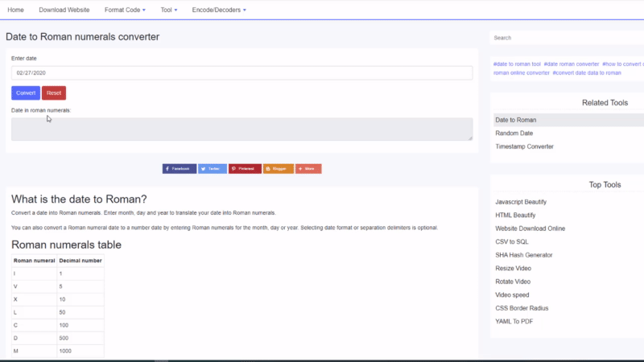The width and height of the screenshot is (644, 362).
Task: Open Download Website in the navbar
Action: tap(65, 10)
